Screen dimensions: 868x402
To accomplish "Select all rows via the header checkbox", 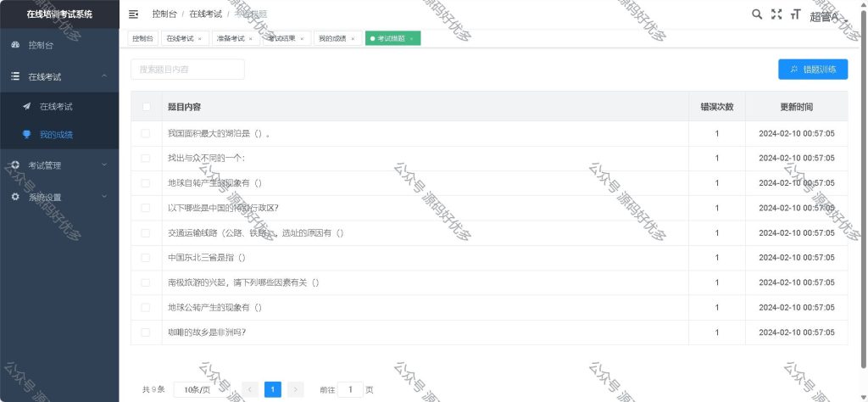I will pos(146,107).
